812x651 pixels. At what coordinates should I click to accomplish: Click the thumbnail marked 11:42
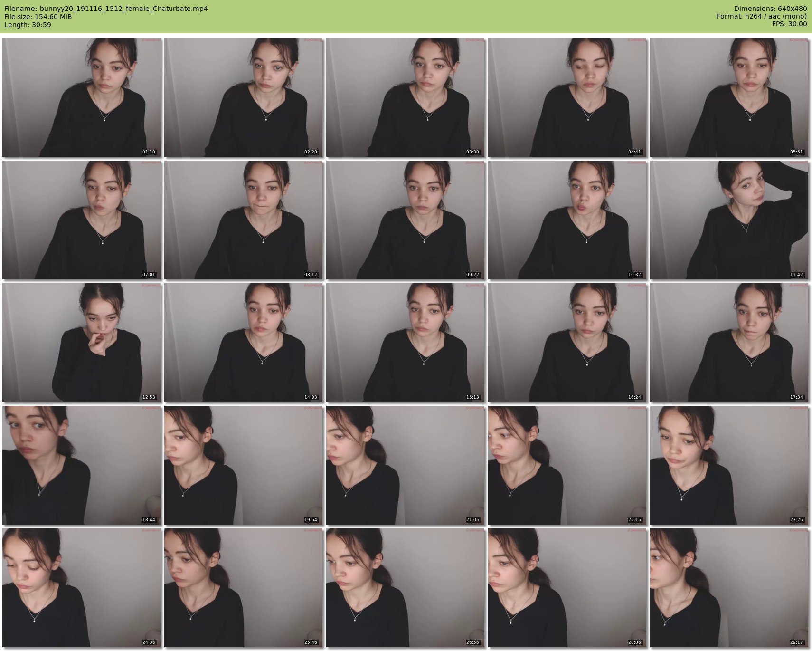coord(729,220)
